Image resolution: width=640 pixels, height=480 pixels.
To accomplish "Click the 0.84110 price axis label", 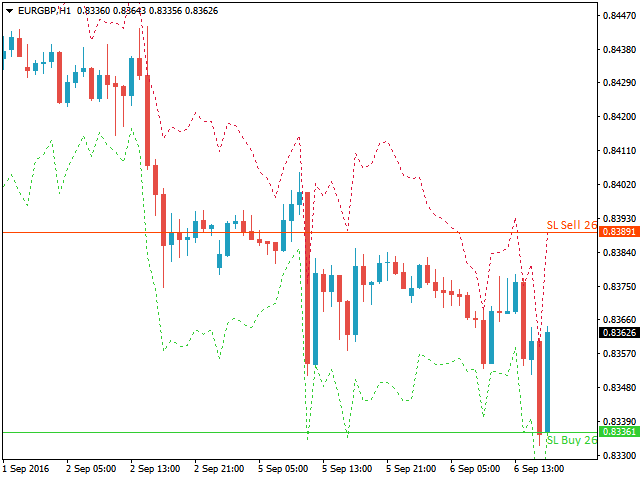I will (619, 151).
